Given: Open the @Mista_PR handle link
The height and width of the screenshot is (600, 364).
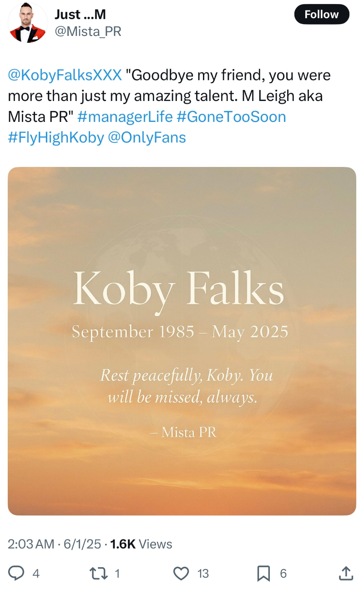Looking at the screenshot, I should click(x=88, y=31).
